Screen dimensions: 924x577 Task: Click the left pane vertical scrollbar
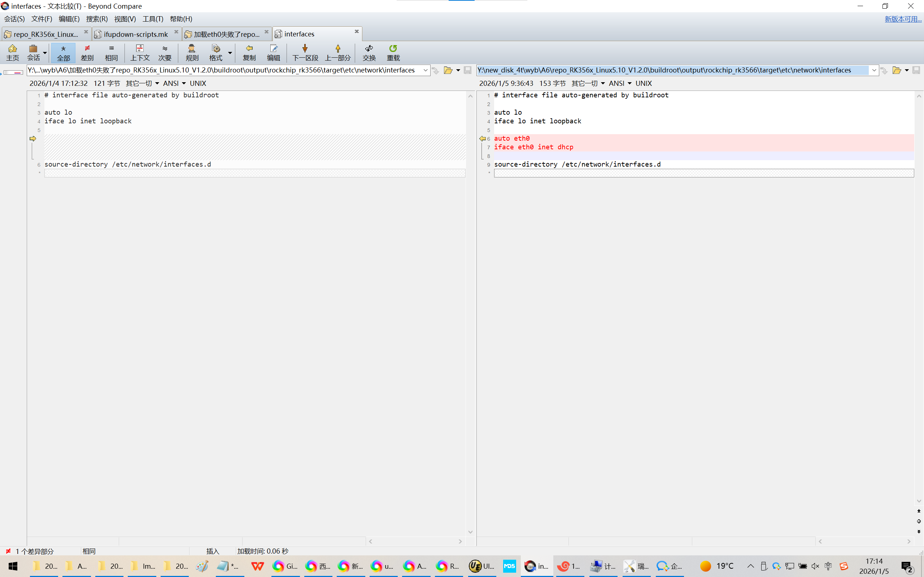click(470, 313)
